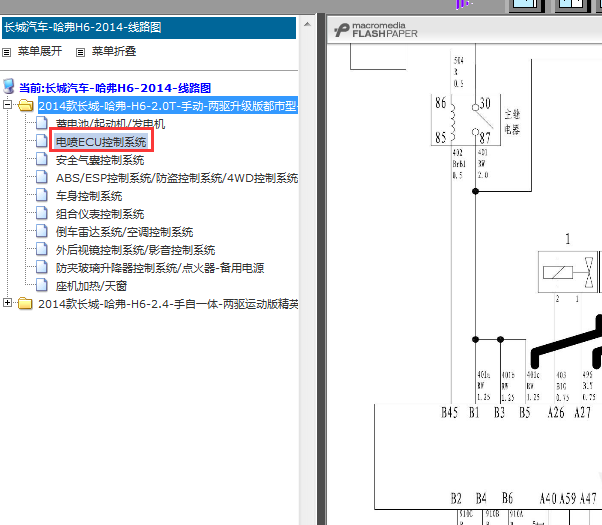Click connector pin label B45

[x=449, y=412]
